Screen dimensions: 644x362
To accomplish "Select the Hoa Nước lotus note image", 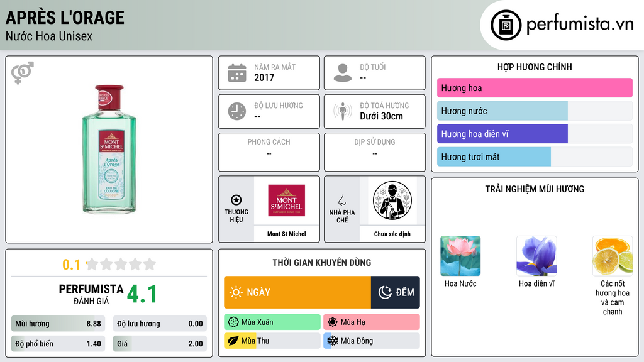I will click(460, 256).
